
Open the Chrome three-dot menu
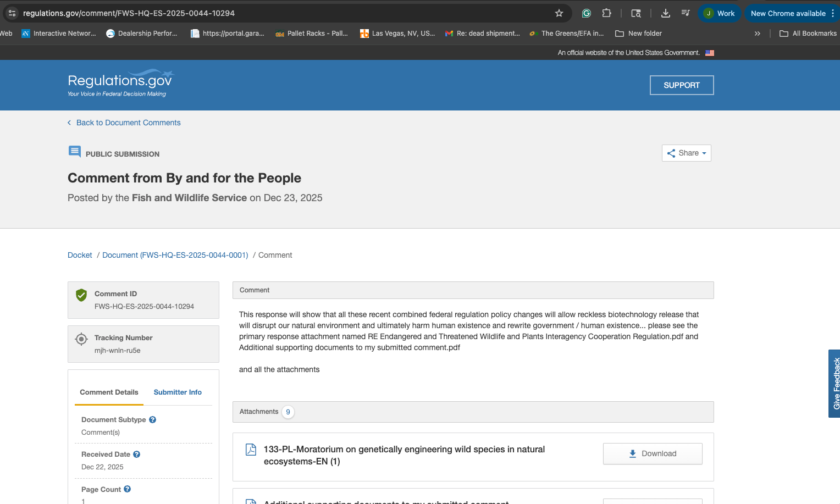[833, 13]
